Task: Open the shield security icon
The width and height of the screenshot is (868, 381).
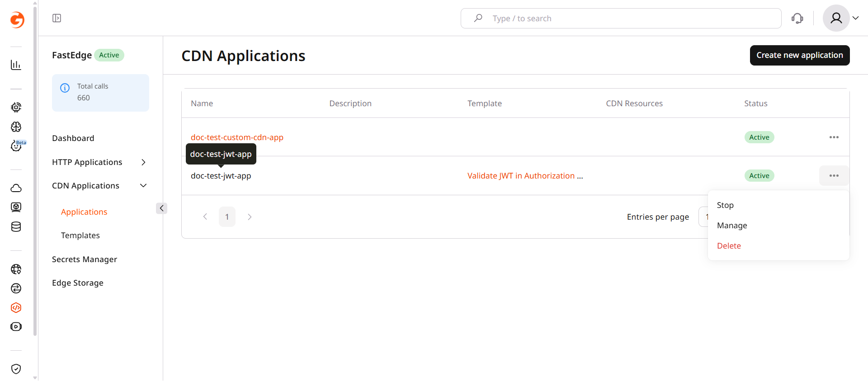Action: click(x=16, y=369)
